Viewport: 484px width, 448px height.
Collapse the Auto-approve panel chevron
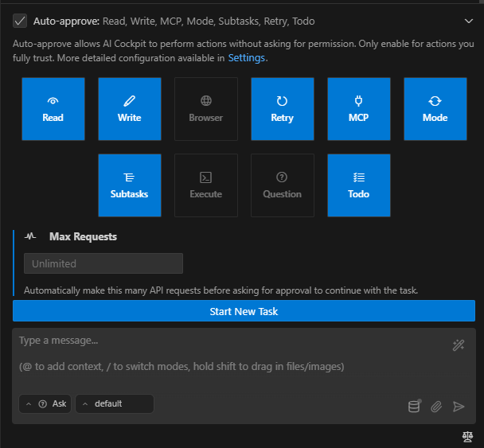[x=467, y=21]
